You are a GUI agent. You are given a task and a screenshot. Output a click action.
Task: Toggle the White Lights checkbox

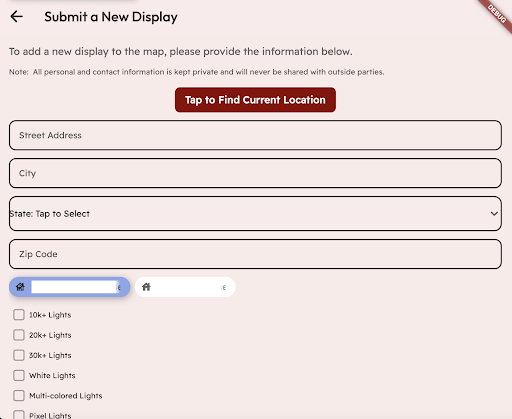[x=19, y=375]
